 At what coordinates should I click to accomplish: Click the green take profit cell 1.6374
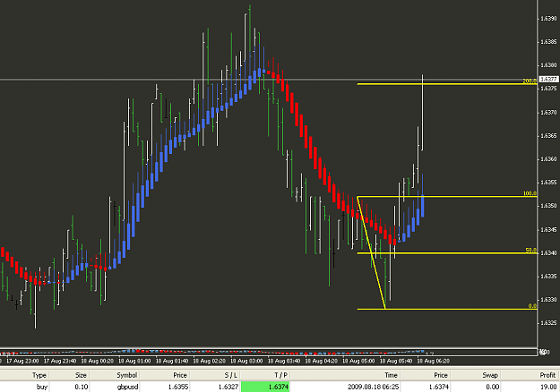[265, 387]
